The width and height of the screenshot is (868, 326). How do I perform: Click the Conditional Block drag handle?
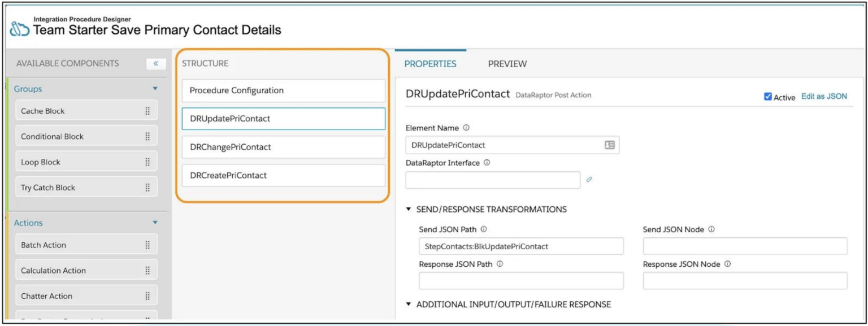(x=147, y=137)
